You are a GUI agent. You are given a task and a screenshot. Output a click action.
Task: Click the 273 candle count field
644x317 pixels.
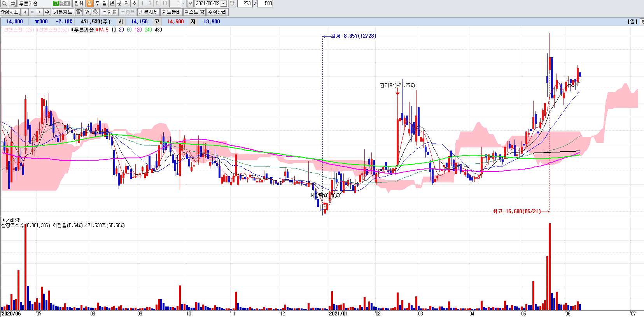[245, 4]
